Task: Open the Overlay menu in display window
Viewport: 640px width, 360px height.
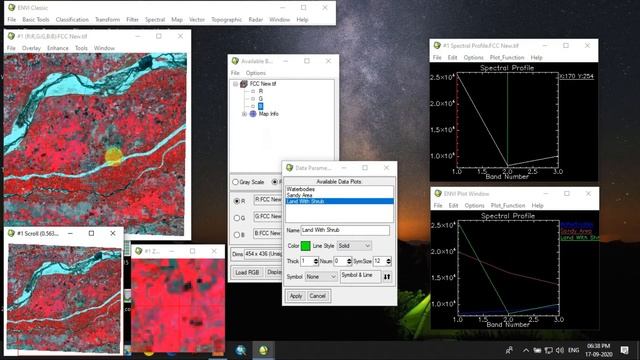Action: click(31, 48)
